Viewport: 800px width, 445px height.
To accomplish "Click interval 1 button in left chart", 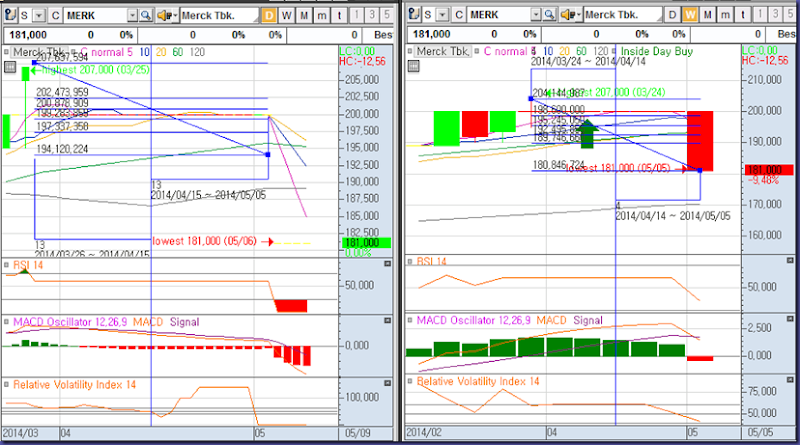I will [357, 15].
